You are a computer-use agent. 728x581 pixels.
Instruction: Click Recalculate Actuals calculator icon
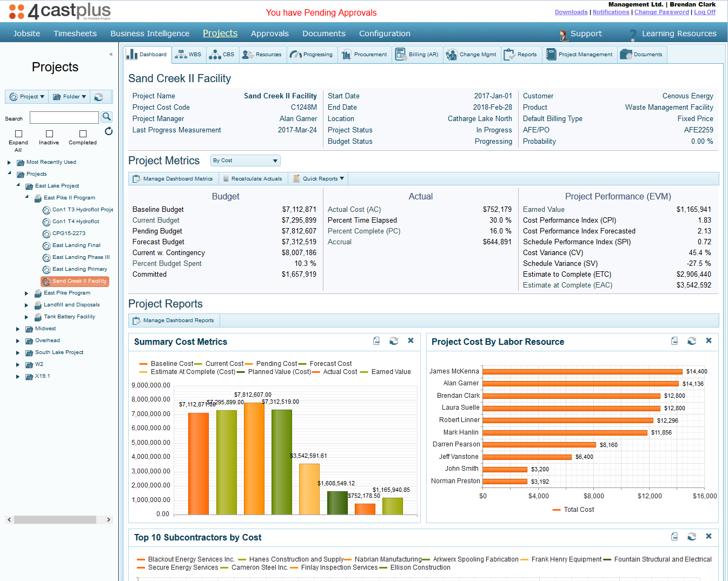227,179
